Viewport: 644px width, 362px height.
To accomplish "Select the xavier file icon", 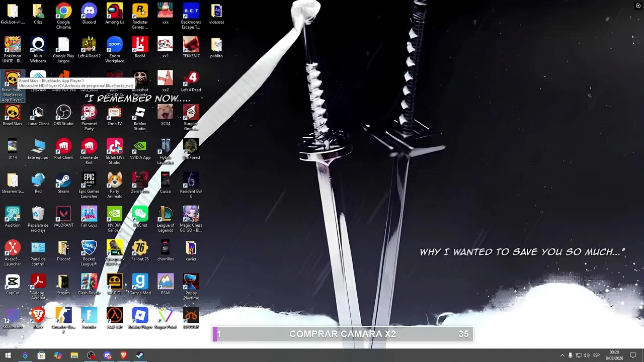I will tap(191, 250).
